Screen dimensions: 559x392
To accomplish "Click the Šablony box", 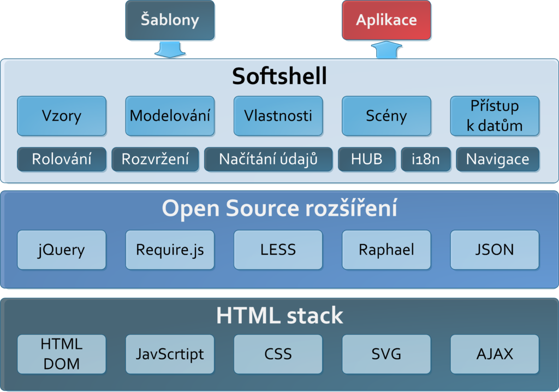I will click(x=170, y=20).
